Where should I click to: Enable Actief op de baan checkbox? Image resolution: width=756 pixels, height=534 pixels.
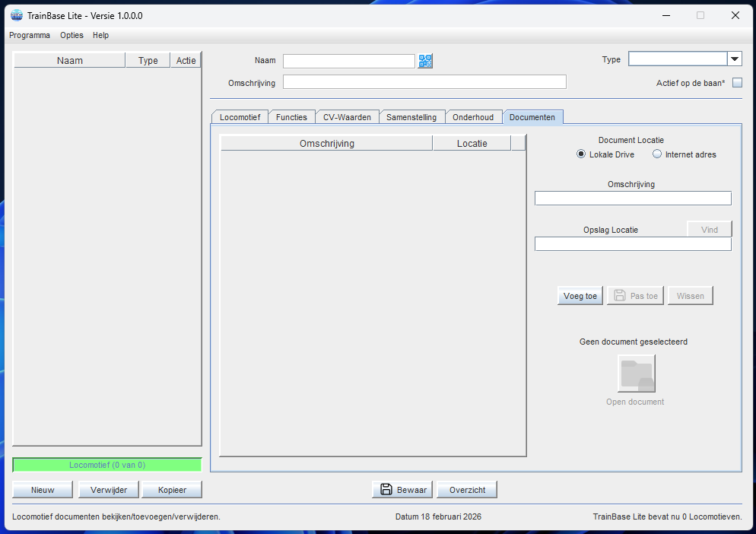point(736,83)
